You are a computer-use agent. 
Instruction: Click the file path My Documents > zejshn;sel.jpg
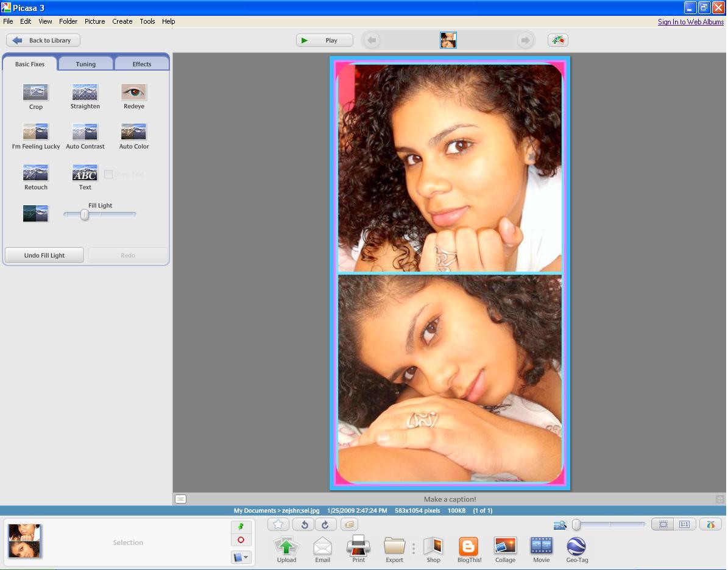276,510
